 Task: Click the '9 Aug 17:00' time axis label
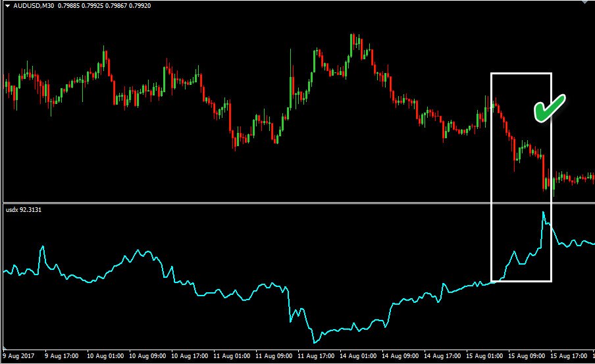click(61, 356)
